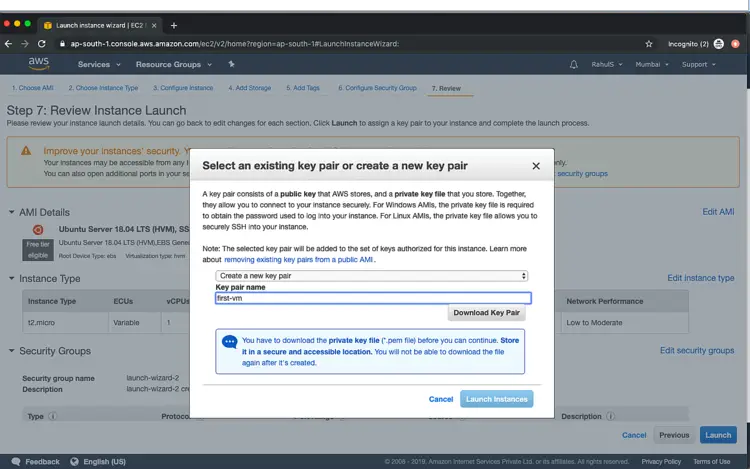Image resolution: width=750 pixels, height=469 pixels.
Task: Click the AWS logo
Action: click(x=38, y=63)
